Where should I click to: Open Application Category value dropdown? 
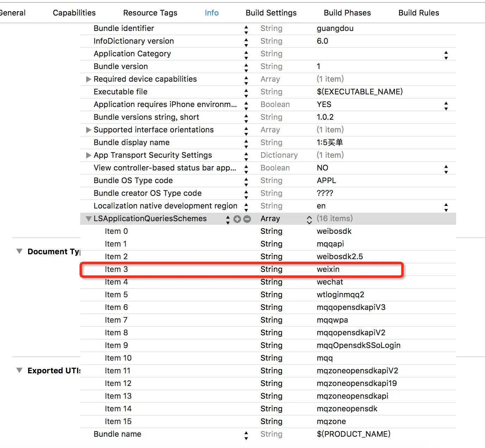pos(446,55)
